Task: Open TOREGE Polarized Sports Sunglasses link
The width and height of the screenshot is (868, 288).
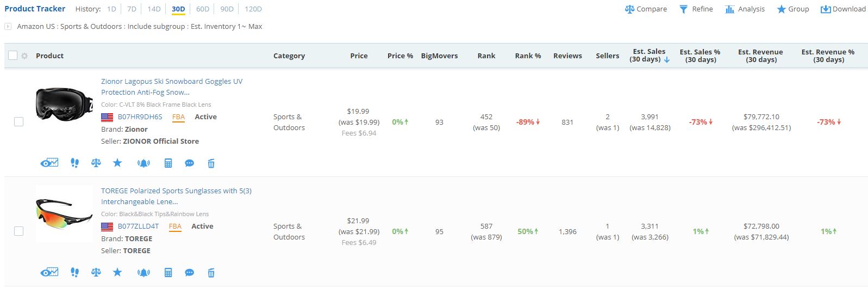Action: pyautogui.click(x=176, y=196)
